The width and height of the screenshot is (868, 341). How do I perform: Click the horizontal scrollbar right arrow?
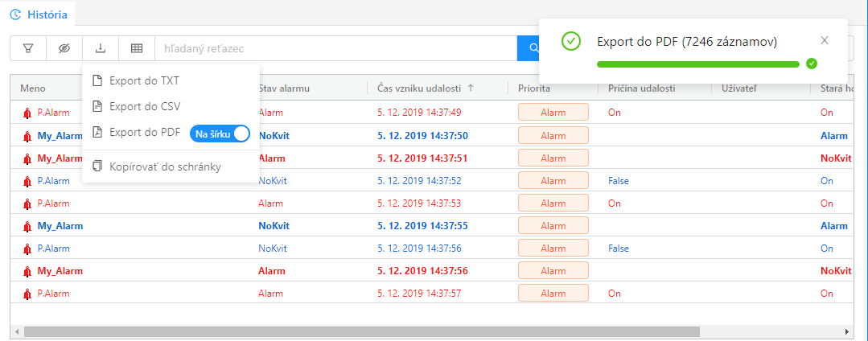point(846,331)
